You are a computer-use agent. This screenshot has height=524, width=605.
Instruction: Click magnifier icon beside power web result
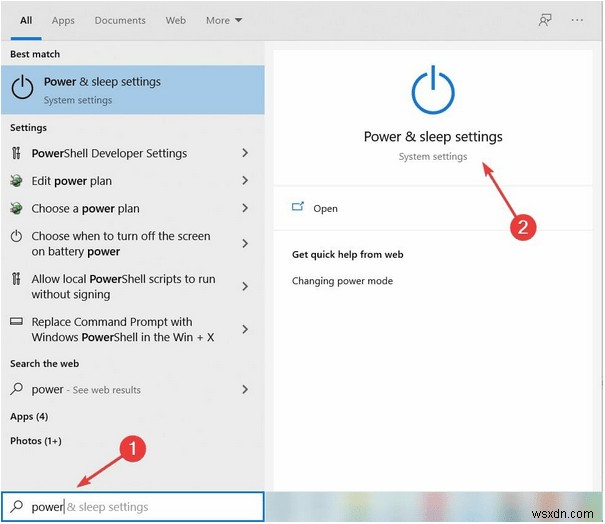(17, 389)
